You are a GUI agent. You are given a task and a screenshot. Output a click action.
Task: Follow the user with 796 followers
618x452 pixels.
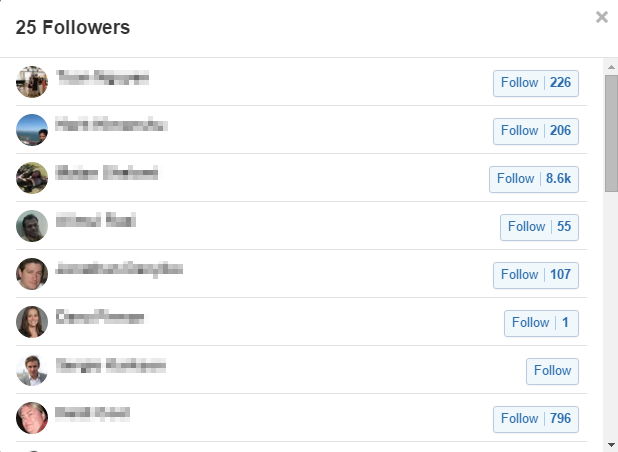(x=536, y=419)
